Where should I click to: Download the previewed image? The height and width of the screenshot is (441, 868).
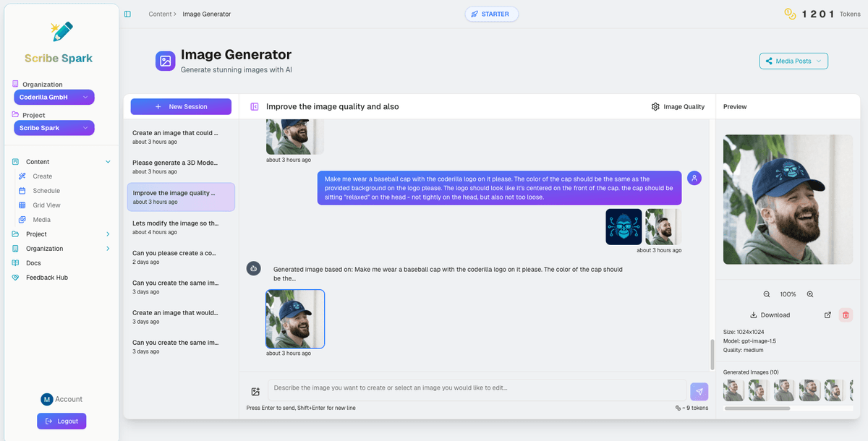click(770, 314)
